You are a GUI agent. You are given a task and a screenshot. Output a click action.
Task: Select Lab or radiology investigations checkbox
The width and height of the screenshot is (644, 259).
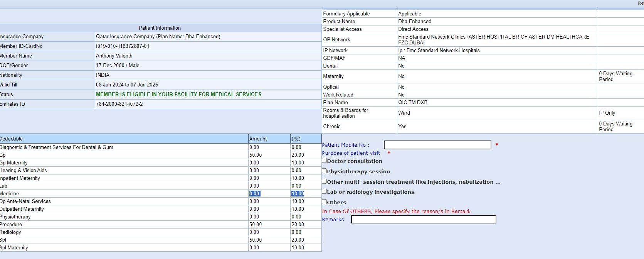[325, 191]
